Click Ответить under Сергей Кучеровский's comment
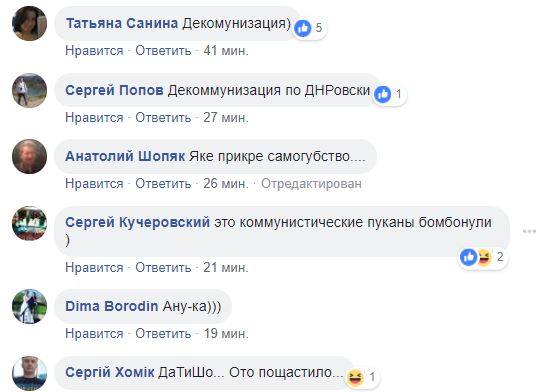 click(163, 268)
